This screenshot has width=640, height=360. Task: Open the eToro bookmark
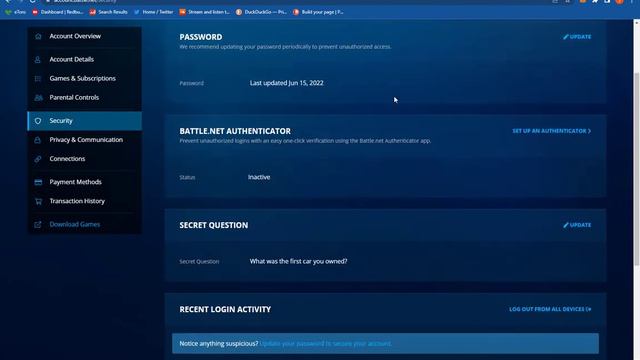(16, 12)
